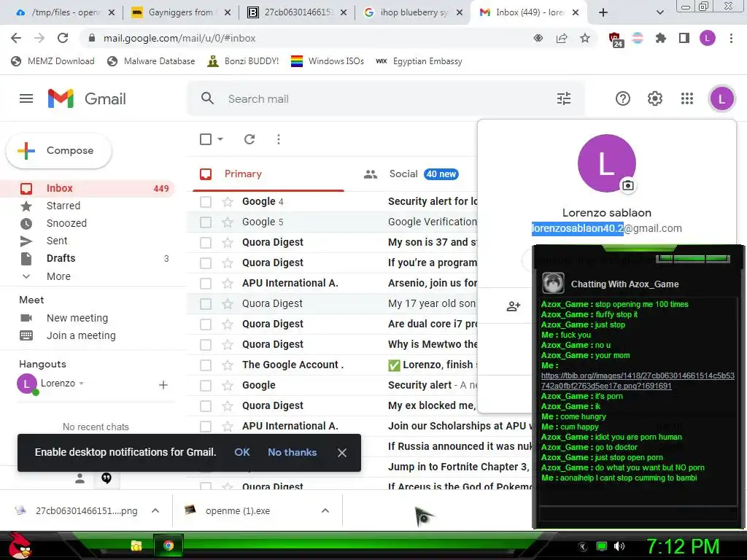The width and height of the screenshot is (747, 560).
Task: Click the share this page icon
Action: (x=562, y=38)
